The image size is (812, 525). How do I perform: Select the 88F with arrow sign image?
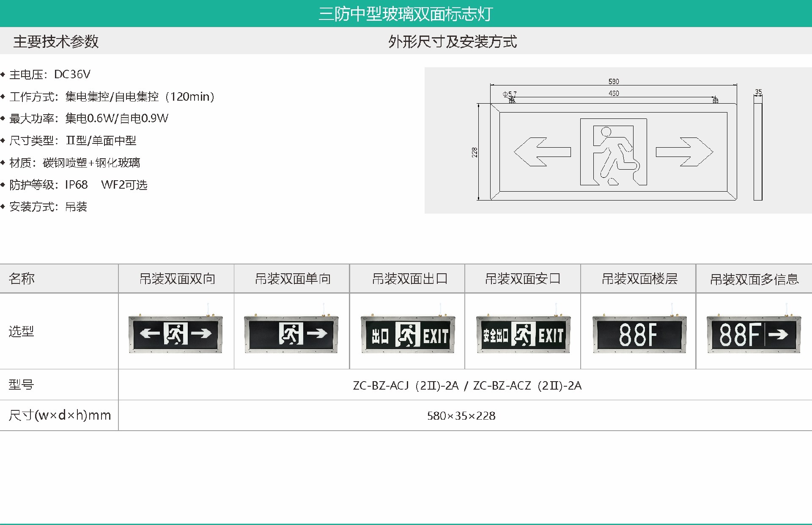point(754,333)
